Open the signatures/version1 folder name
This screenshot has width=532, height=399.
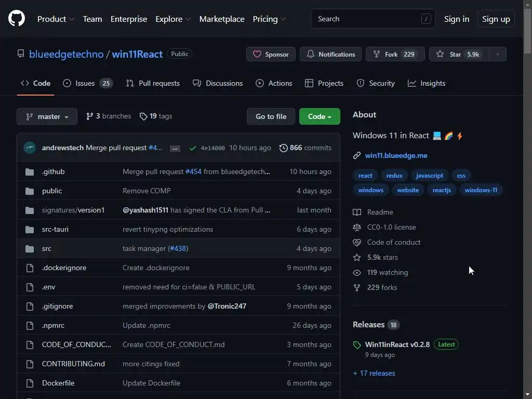(73, 210)
